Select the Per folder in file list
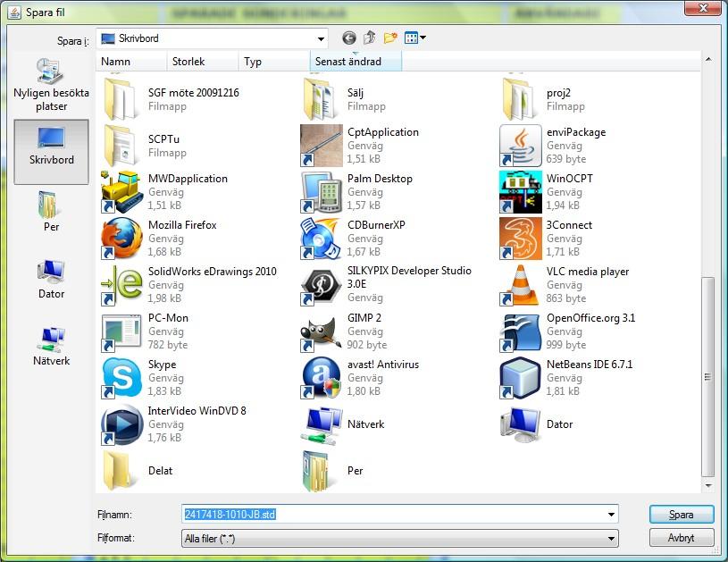Image resolution: width=728 pixels, height=562 pixels. 332,471
